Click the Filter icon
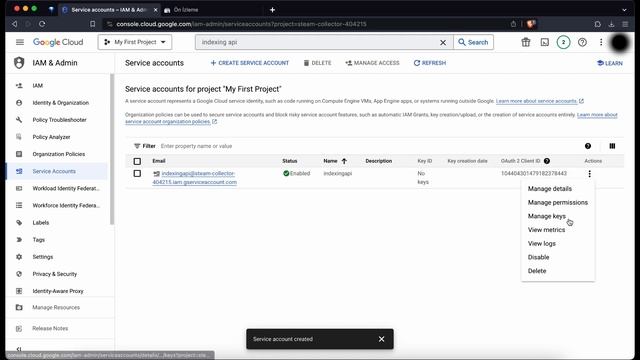Screen dimensions: 640x360 tap(137, 146)
